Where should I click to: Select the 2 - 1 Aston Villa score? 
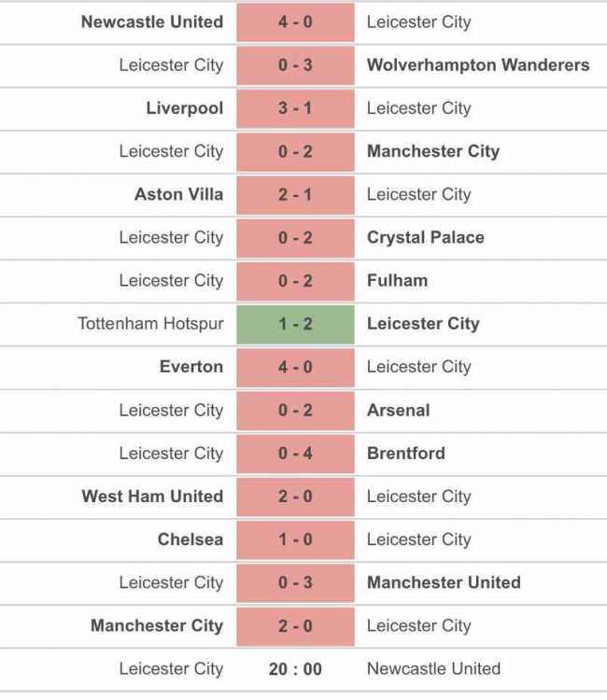pos(295,194)
